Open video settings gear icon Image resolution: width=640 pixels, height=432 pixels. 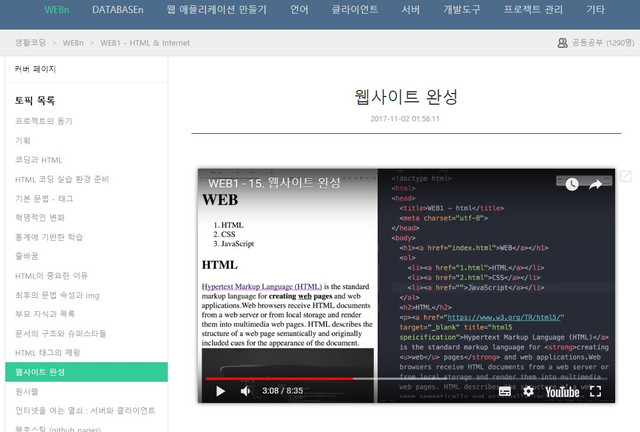(528, 391)
